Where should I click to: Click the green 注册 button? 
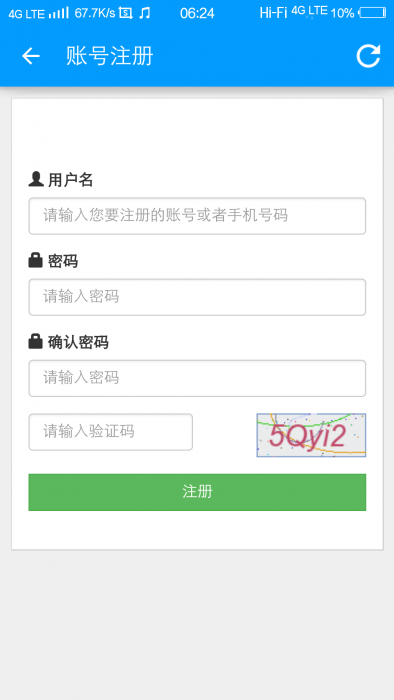tap(197, 492)
